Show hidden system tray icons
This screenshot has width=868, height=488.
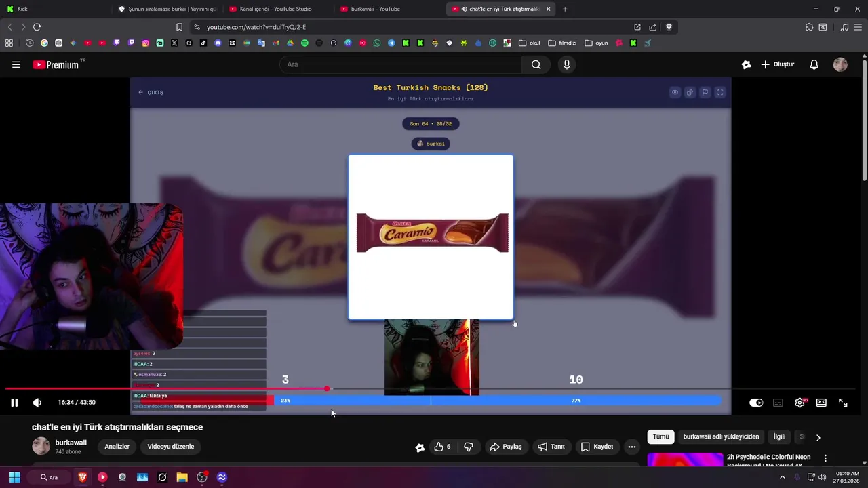tap(782, 477)
